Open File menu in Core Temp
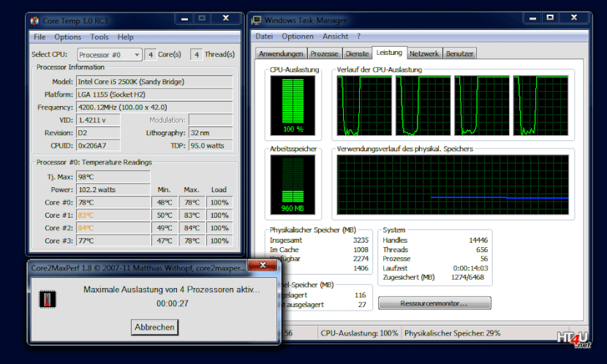Image resolution: width=607 pixels, height=364 pixels. (x=39, y=37)
